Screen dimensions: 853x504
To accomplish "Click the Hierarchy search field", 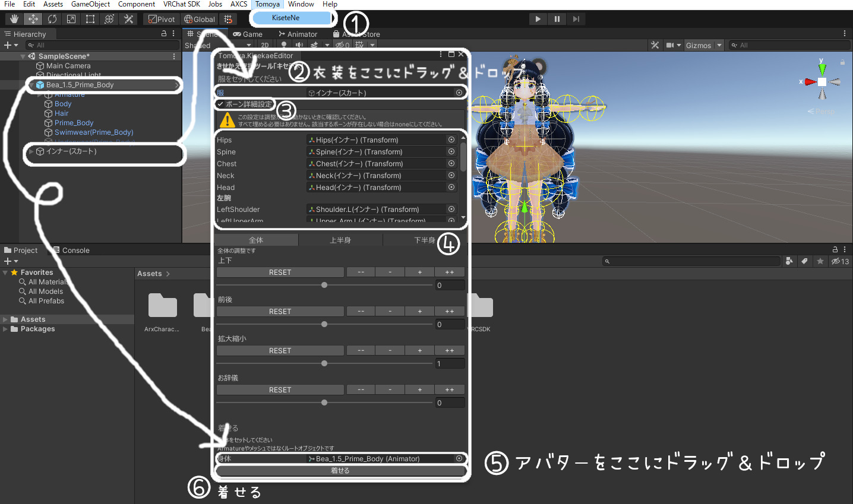I will click(102, 45).
